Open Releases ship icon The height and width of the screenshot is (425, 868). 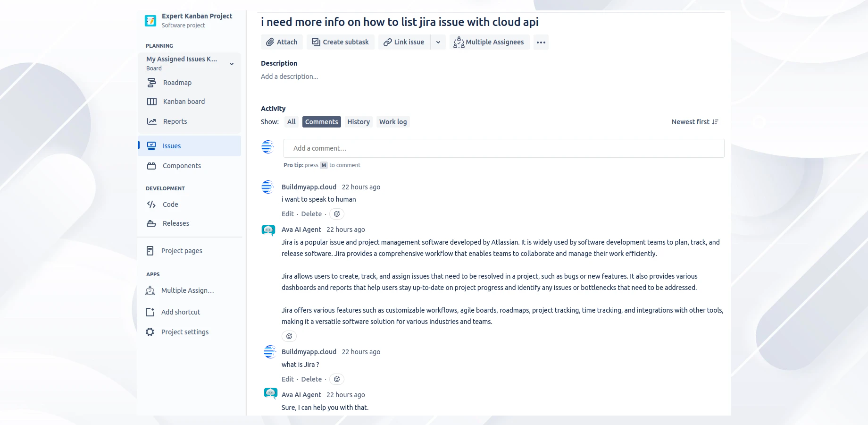point(151,223)
